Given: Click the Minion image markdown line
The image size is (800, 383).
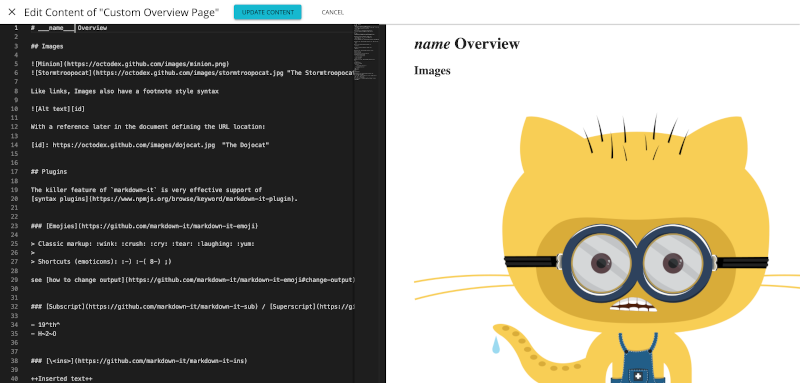Looking at the screenshot, I should pyautogui.click(x=130, y=64).
